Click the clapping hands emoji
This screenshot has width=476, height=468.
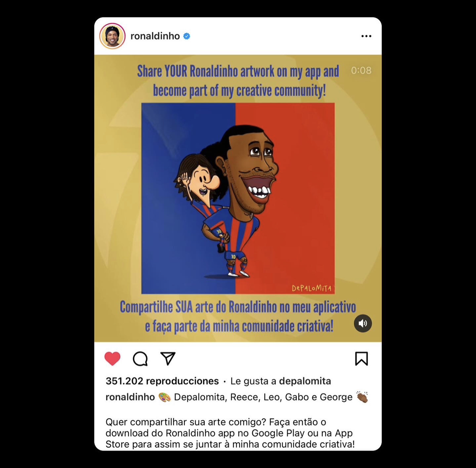tap(362, 397)
